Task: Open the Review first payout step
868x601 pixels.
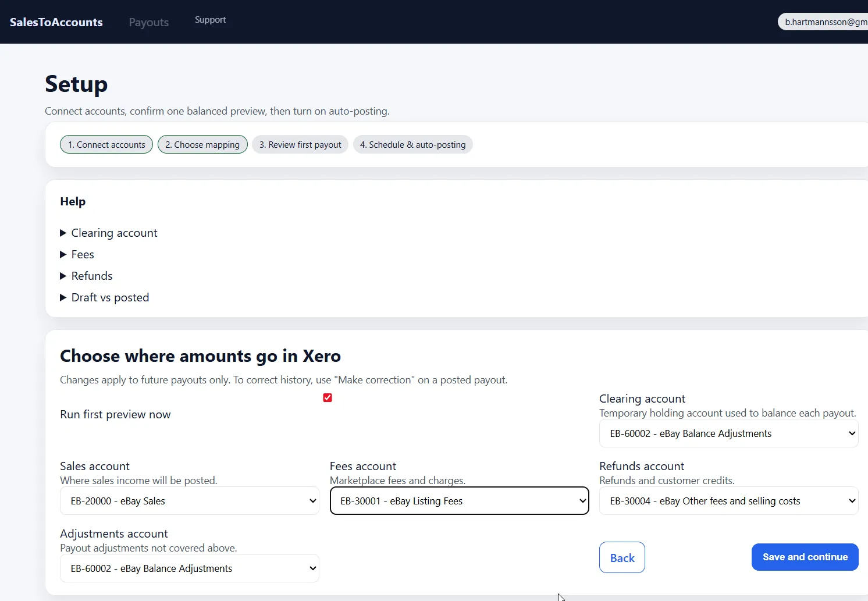Action: 300,144
